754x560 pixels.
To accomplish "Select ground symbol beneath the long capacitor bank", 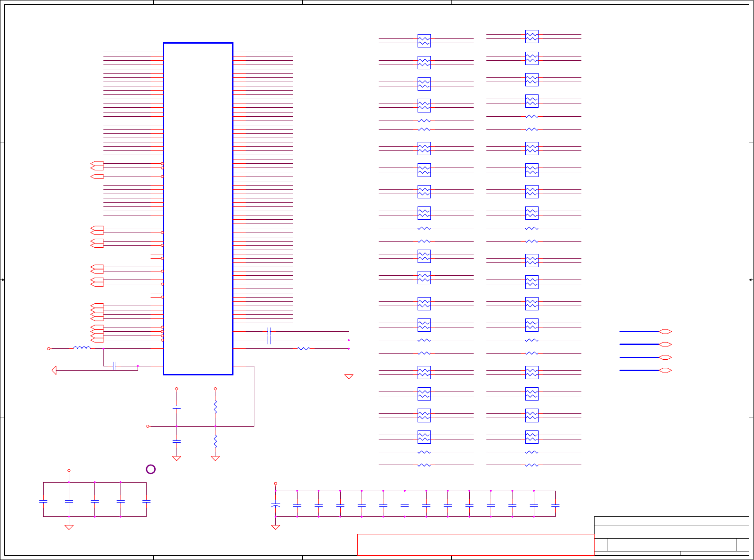I will [275, 527].
